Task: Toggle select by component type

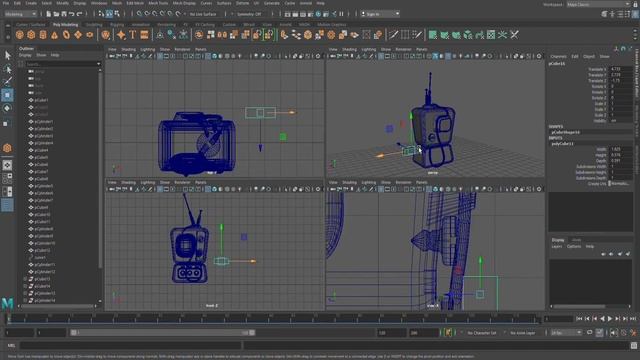Action: [117, 14]
